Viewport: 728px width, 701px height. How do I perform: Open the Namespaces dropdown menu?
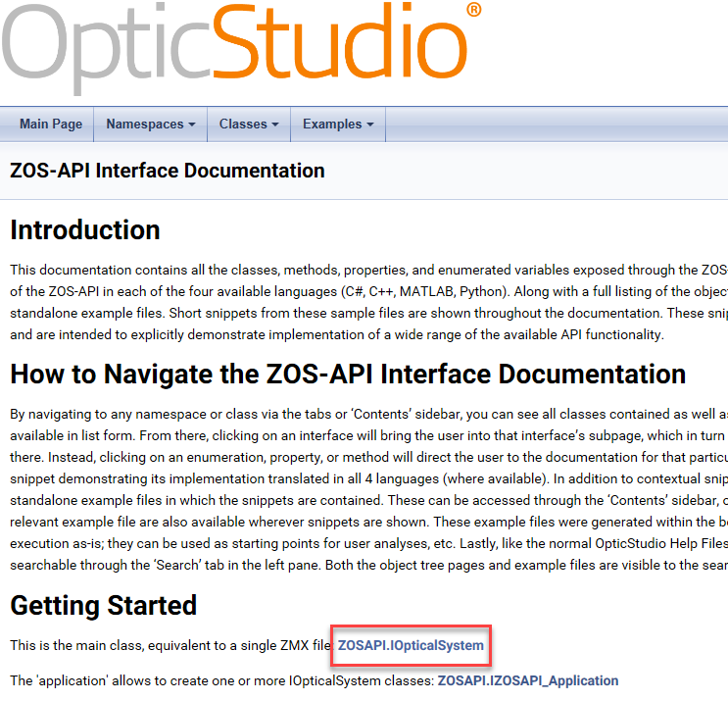pos(151,125)
